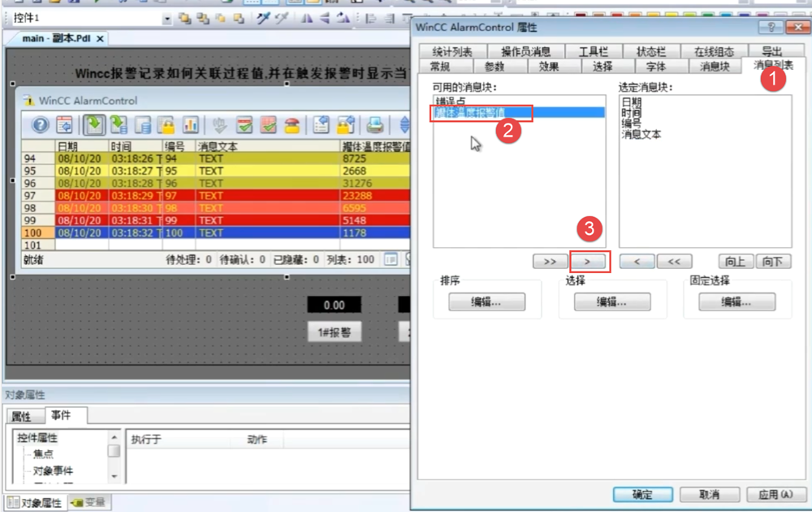The width and height of the screenshot is (812, 512).
Task: Click the single acknowledgment green-check icon
Action: (244, 125)
